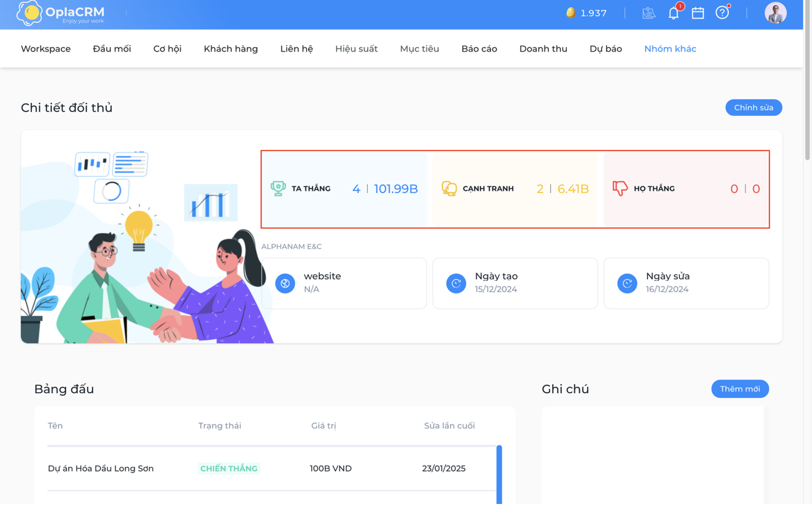Click the Ngày sửa clock icon
This screenshot has height=506, width=812.
tap(627, 283)
